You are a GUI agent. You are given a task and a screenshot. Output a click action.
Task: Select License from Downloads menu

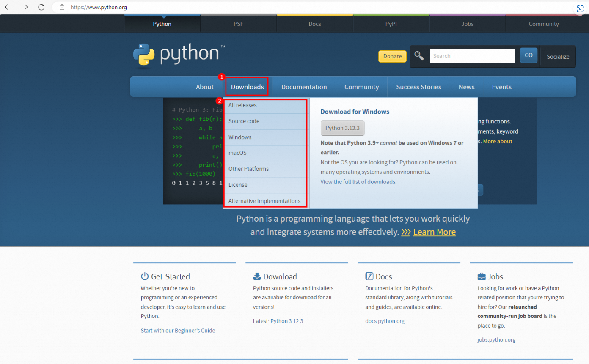[266, 185]
